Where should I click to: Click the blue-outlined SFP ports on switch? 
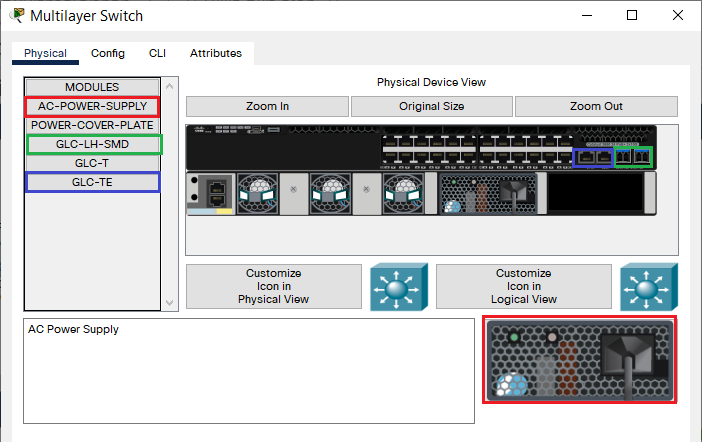pyautogui.click(x=594, y=158)
